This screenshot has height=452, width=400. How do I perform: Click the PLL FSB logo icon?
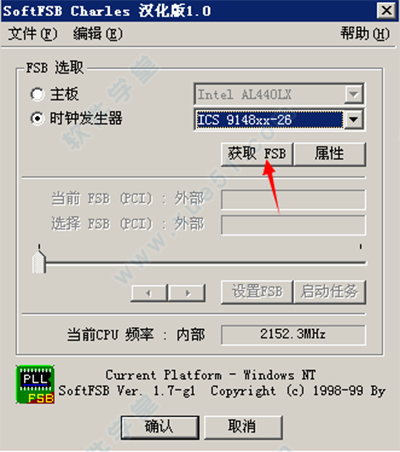35,384
